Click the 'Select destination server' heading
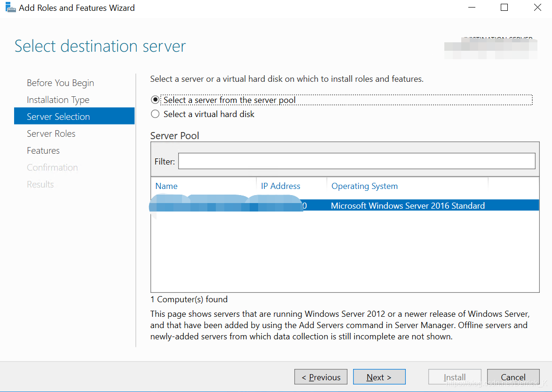This screenshot has width=552, height=392. 100,46
